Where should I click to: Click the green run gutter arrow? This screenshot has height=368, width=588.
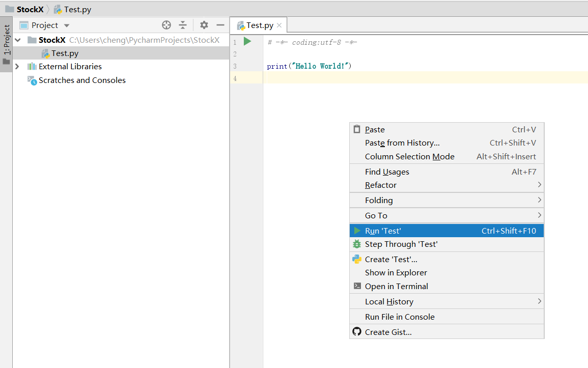(x=247, y=42)
